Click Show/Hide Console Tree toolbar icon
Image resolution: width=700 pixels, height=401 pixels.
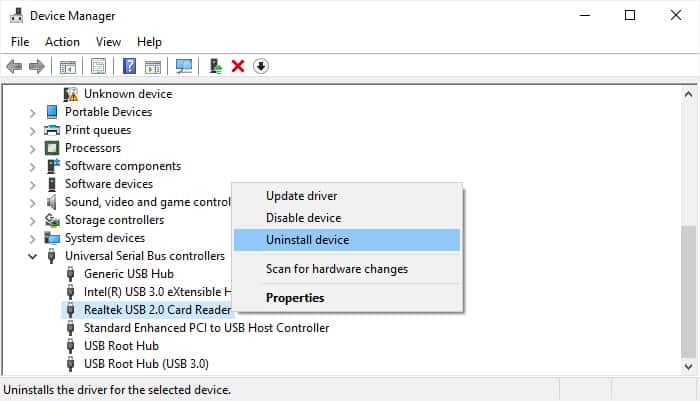tap(68, 67)
